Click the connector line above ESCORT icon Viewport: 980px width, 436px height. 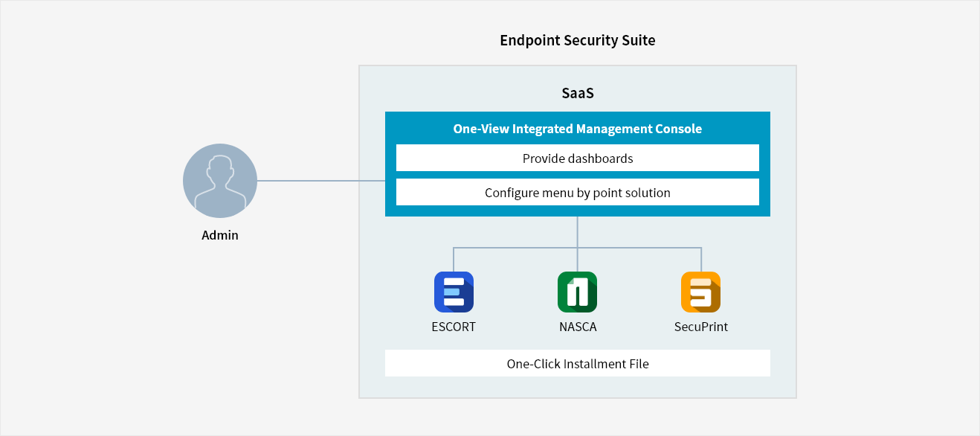pyautogui.click(x=454, y=260)
